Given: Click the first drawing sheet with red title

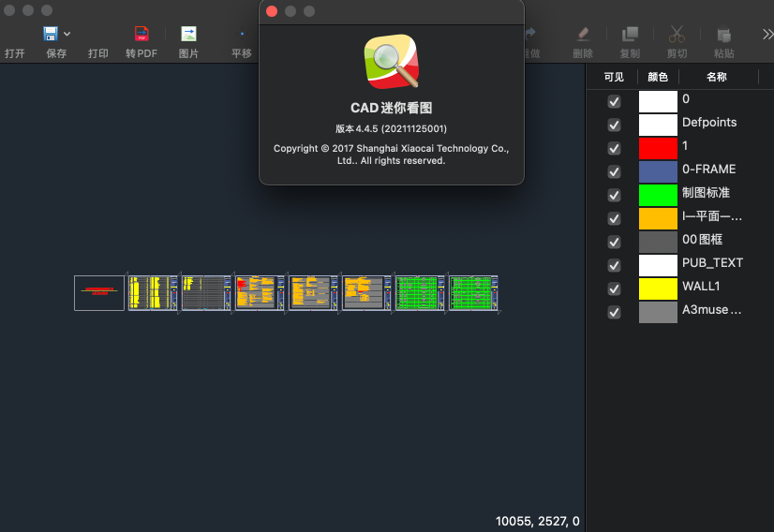Looking at the screenshot, I should point(99,293).
